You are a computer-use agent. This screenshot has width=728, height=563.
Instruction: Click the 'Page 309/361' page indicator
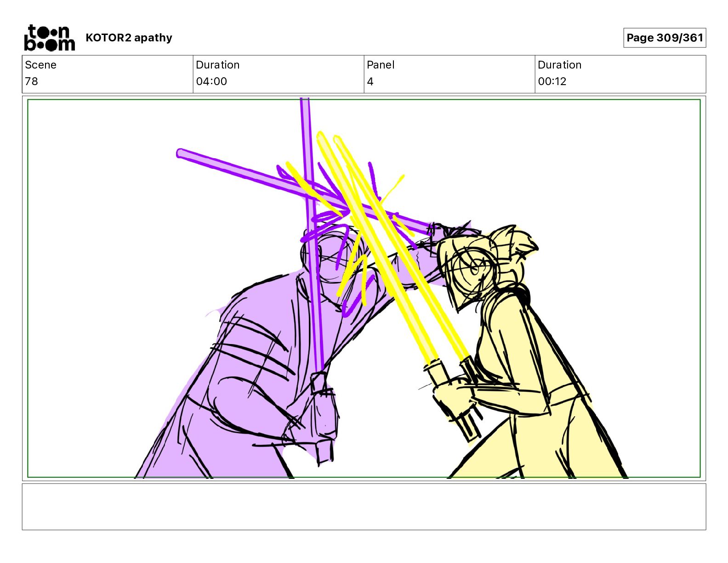point(665,38)
